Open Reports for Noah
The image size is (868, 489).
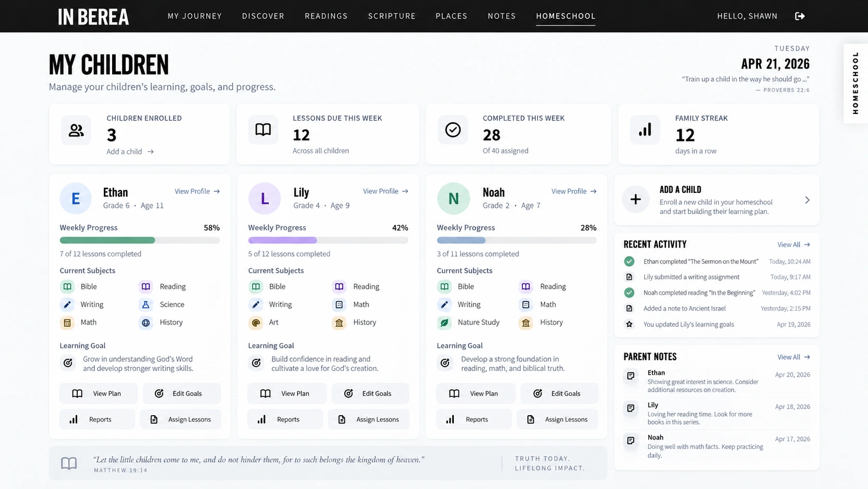(474, 419)
